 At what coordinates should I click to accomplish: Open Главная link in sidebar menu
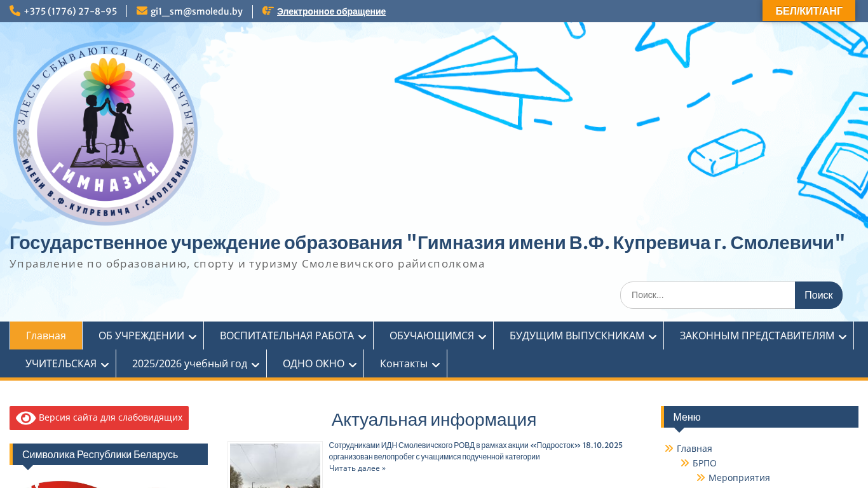coord(694,449)
